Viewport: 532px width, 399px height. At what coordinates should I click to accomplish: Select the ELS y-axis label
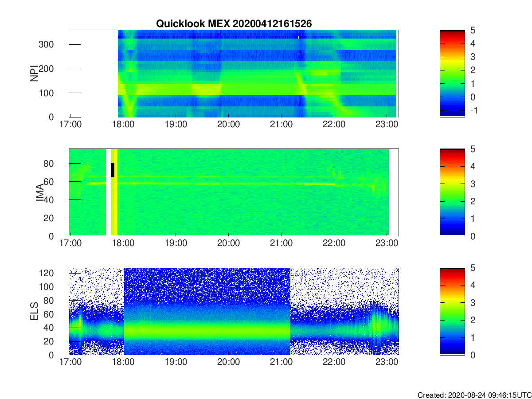pos(34,311)
